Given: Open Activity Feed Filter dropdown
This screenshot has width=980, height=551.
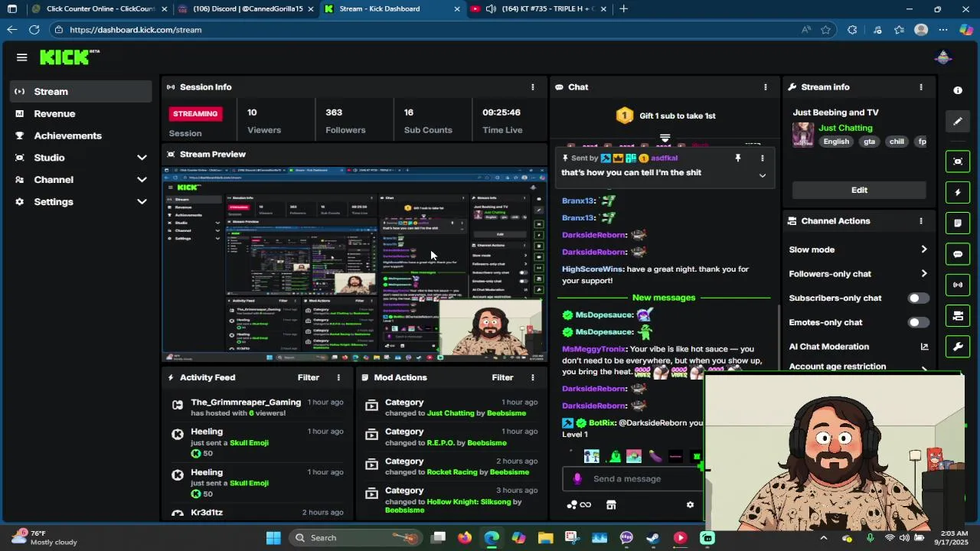Looking at the screenshot, I should point(309,377).
